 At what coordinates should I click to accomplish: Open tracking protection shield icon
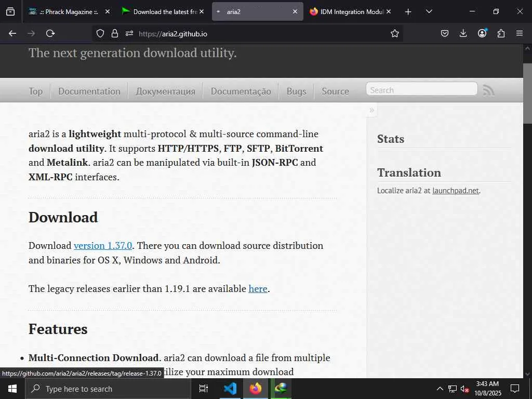coord(100,33)
